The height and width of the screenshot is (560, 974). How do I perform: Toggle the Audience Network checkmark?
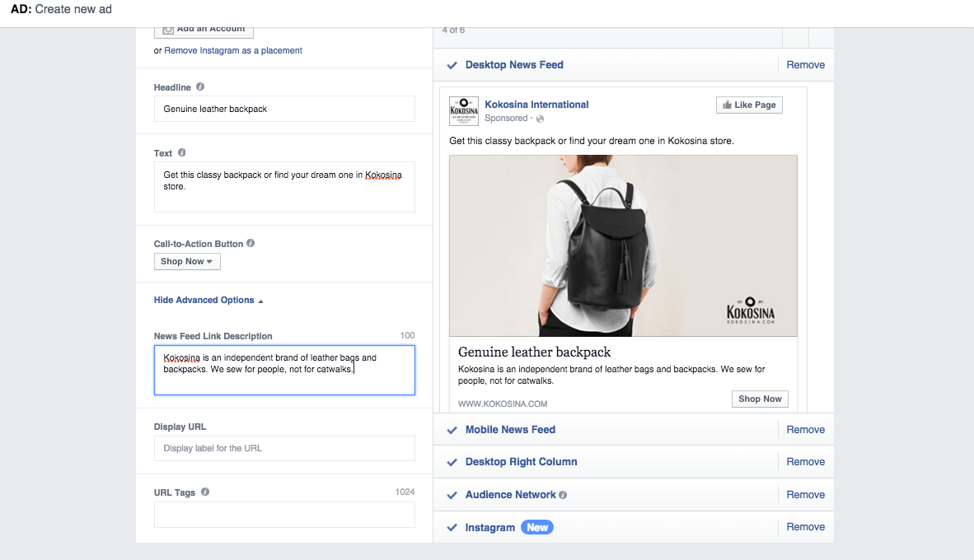[x=452, y=495]
